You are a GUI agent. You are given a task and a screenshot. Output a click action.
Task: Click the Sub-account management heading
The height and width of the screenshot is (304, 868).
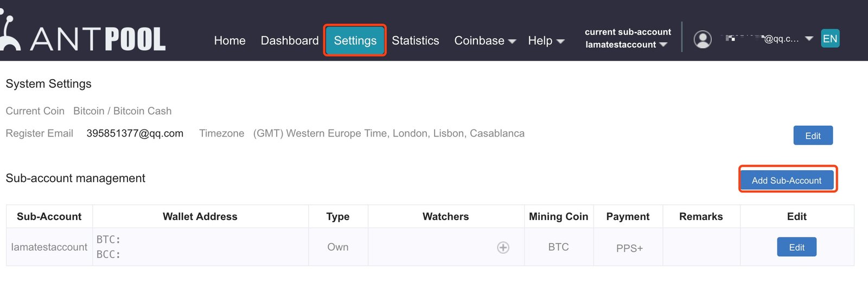tap(75, 178)
